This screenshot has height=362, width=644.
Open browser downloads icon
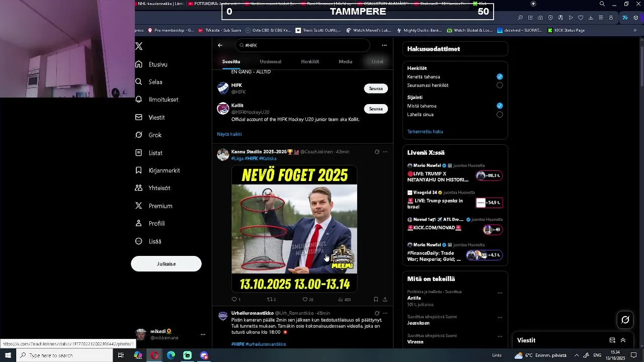coord(591,18)
